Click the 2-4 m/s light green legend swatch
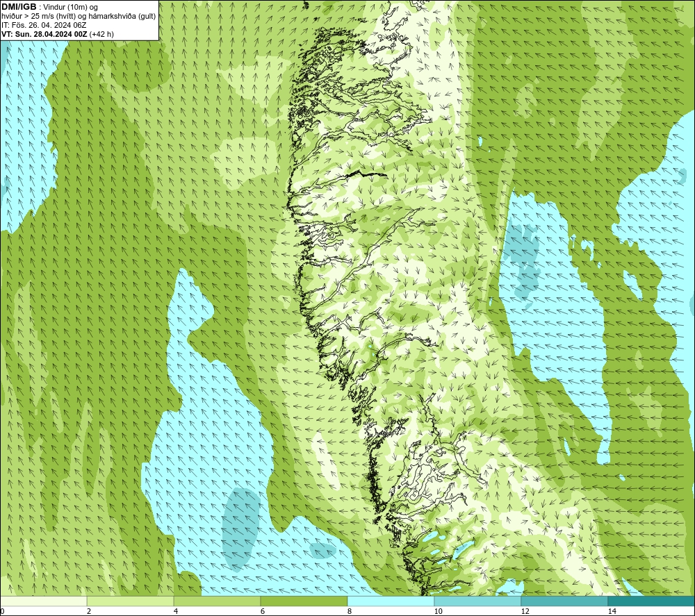 pyautogui.click(x=131, y=601)
